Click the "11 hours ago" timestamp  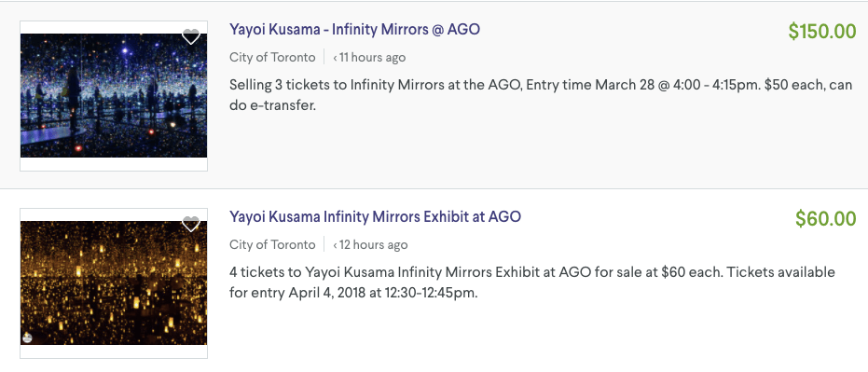(x=372, y=57)
